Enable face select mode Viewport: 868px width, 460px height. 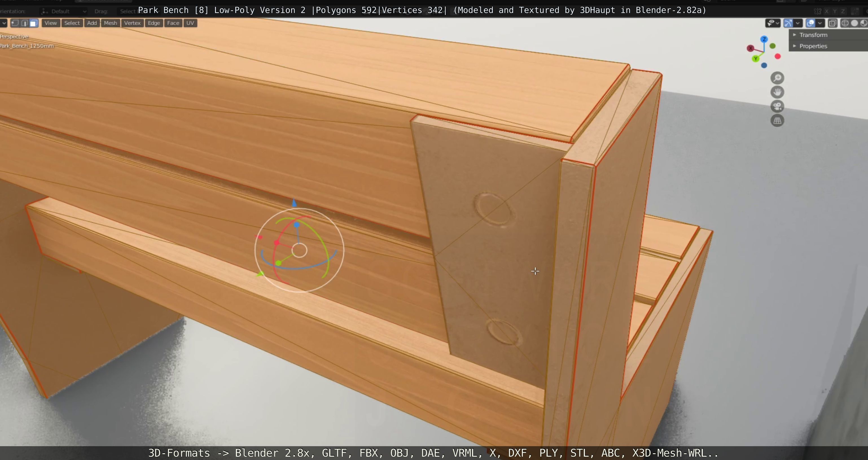[x=34, y=23]
